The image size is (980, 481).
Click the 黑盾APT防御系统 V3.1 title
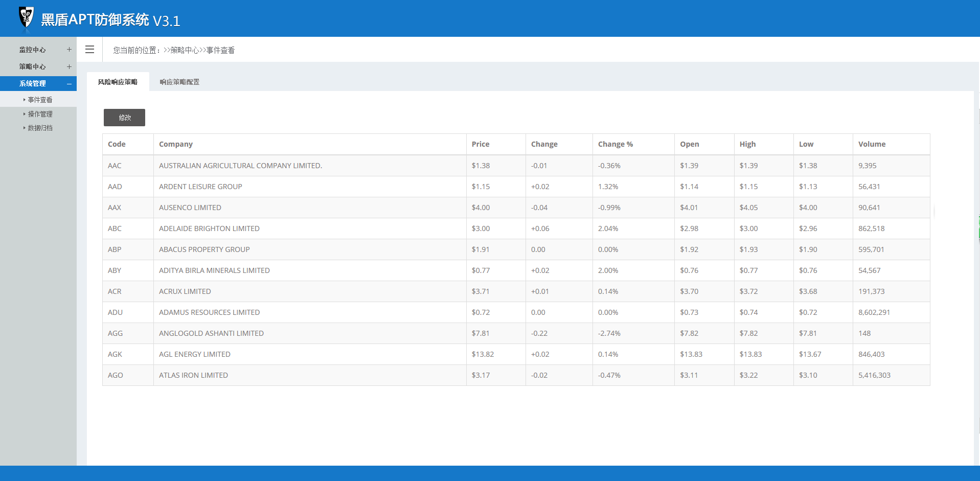110,20
